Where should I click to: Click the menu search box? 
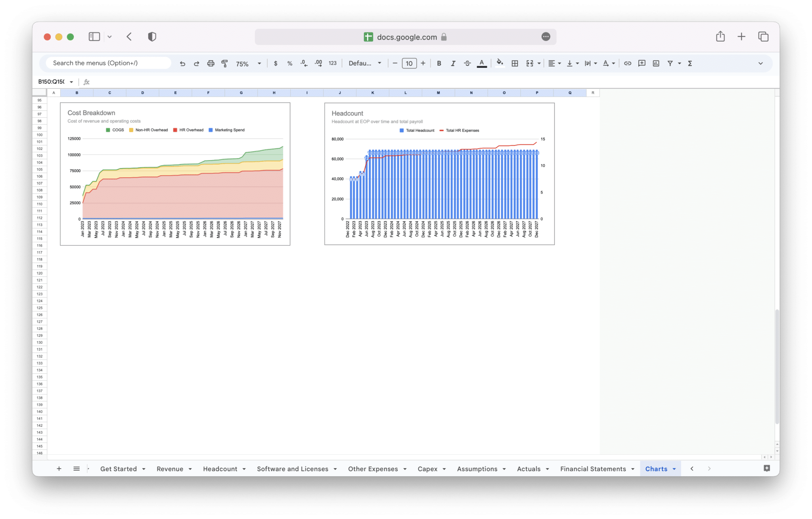click(x=108, y=63)
